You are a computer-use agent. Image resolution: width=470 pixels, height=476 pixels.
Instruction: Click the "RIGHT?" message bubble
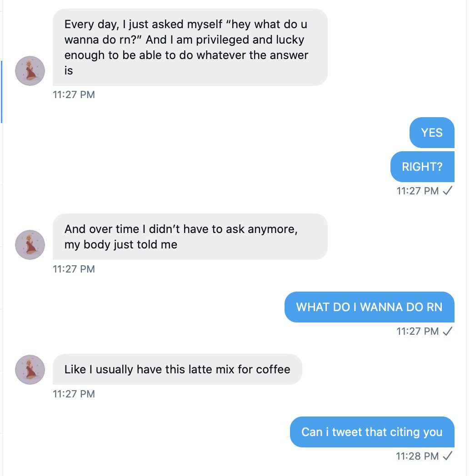[x=422, y=167]
